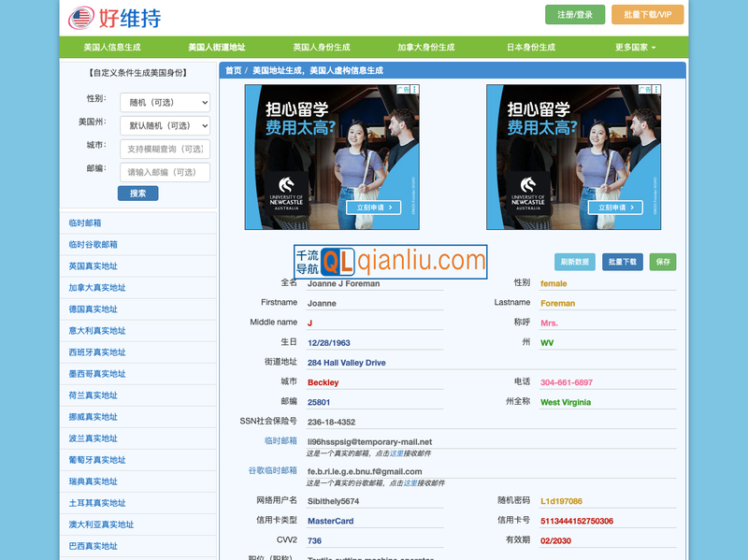Open the 美国州 state dropdown

click(x=165, y=126)
